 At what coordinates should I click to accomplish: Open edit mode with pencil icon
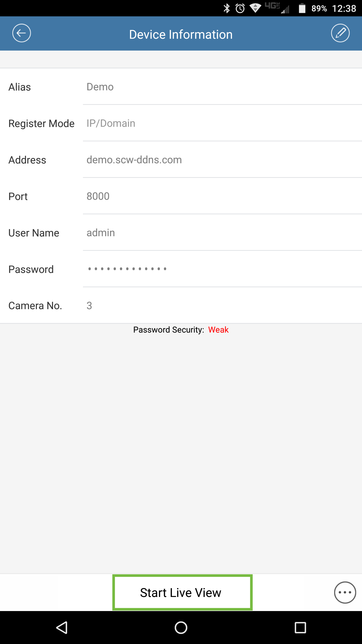point(340,33)
